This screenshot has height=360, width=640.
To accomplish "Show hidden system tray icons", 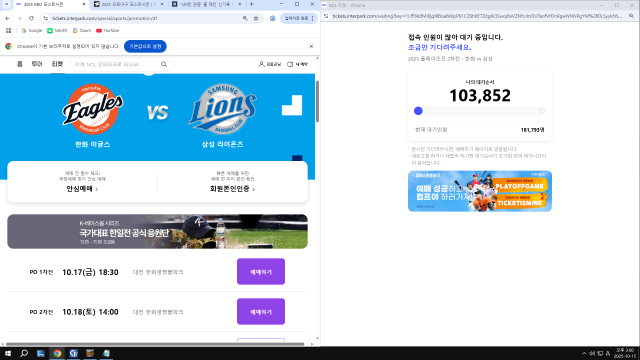I will (x=584, y=353).
